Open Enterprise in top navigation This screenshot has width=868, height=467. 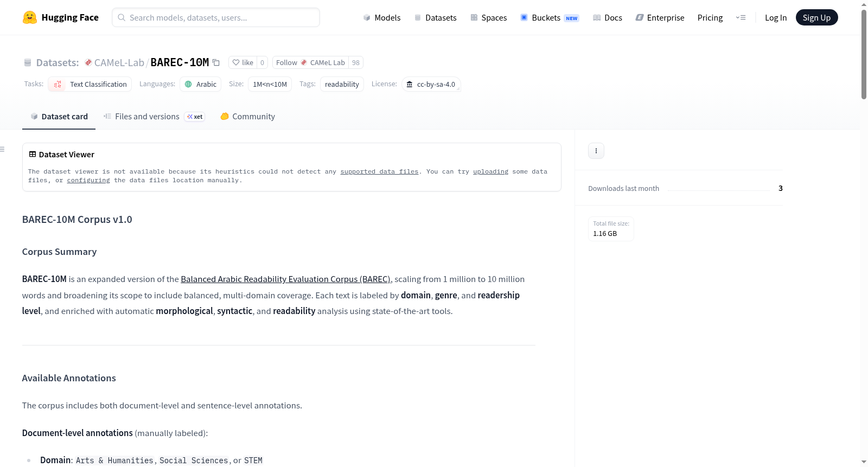[660, 17]
